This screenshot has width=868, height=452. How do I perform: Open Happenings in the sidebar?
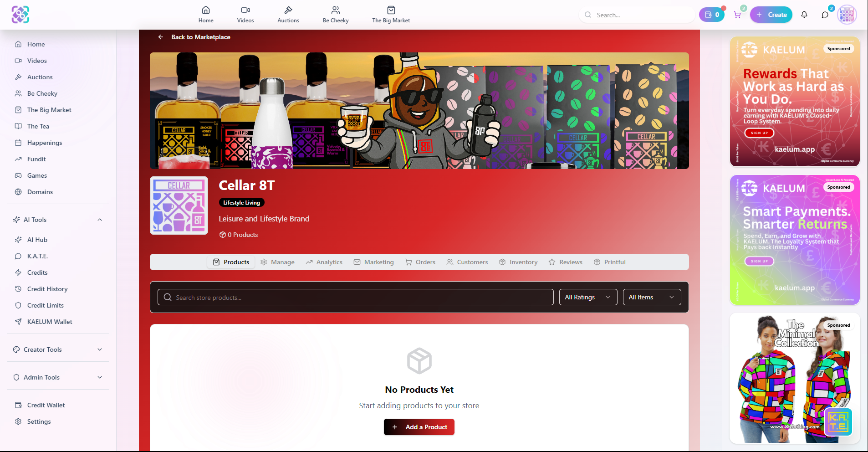[x=58, y=143]
